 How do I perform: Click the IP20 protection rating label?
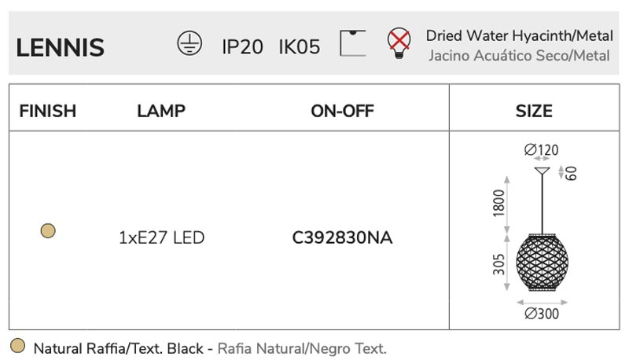pos(242,47)
